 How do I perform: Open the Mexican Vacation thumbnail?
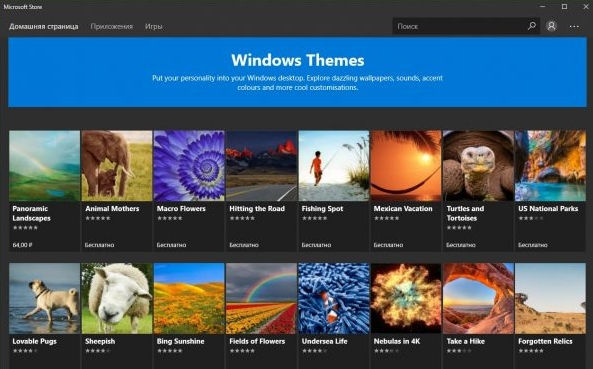pyautogui.click(x=406, y=166)
